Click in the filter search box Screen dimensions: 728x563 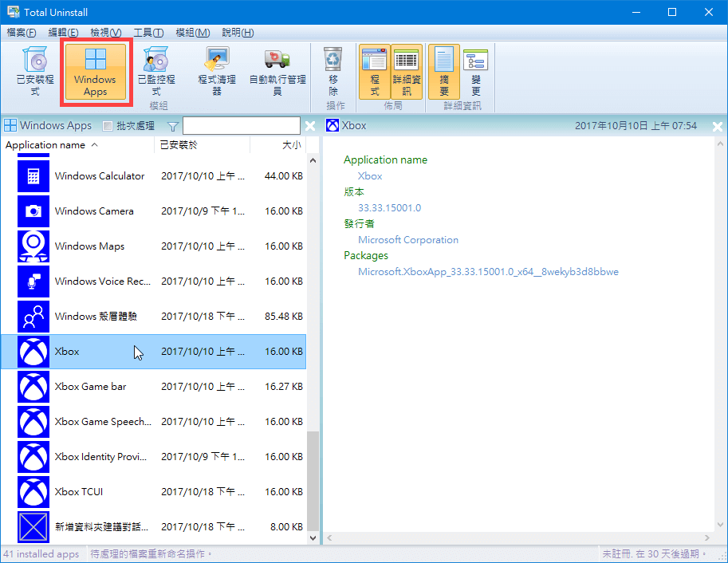coord(241,126)
